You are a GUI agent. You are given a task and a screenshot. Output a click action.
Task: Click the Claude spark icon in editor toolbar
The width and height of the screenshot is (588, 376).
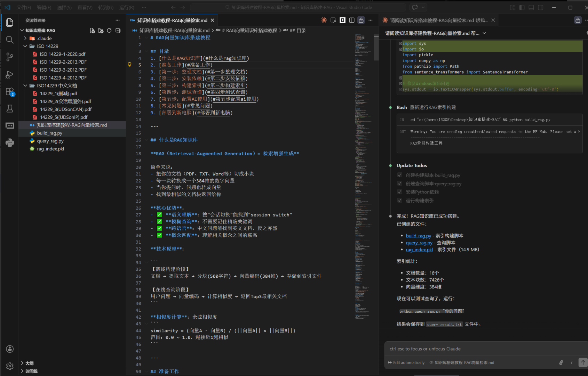[324, 20]
